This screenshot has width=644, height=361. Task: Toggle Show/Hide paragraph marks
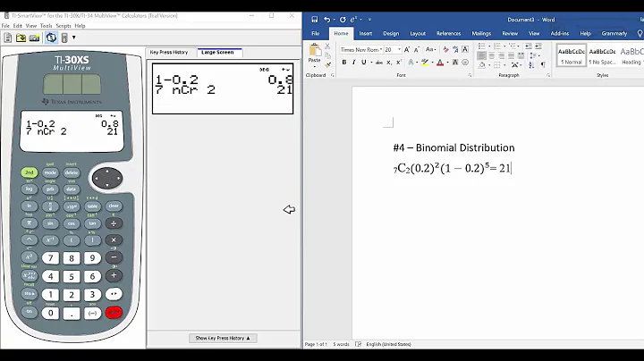pyautogui.click(x=544, y=65)
